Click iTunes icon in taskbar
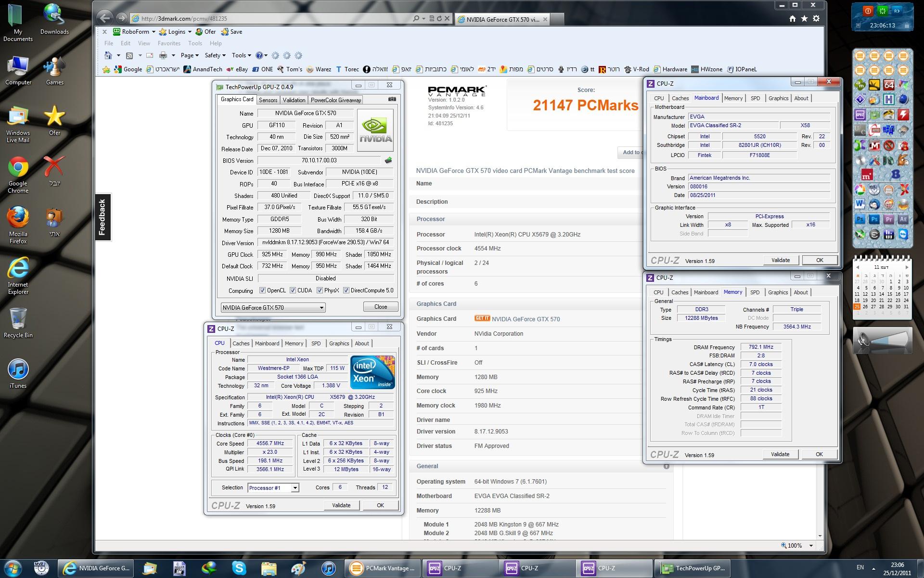This screenshot has height=578, width=924. click(328, 568)
